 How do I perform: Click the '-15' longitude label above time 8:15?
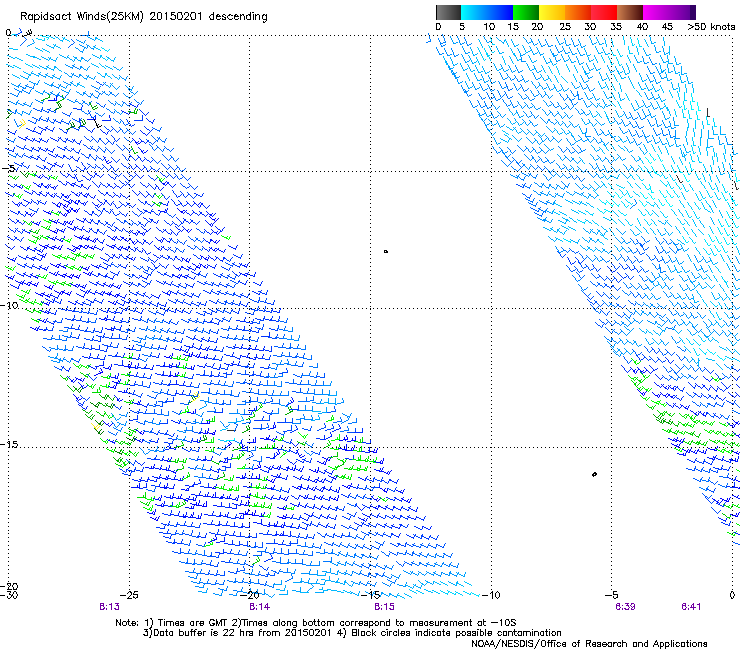pyautogui.click(x=371, y=595)
